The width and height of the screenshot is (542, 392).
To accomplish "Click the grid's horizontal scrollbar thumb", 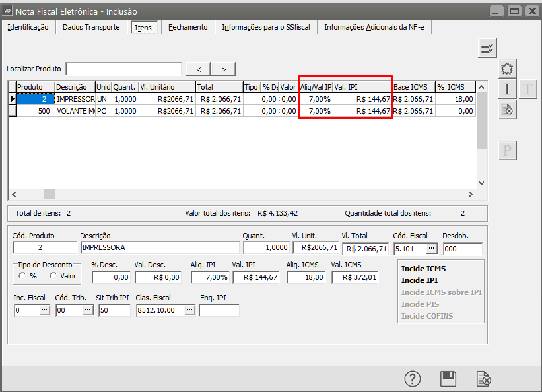I will coord(50,194).
